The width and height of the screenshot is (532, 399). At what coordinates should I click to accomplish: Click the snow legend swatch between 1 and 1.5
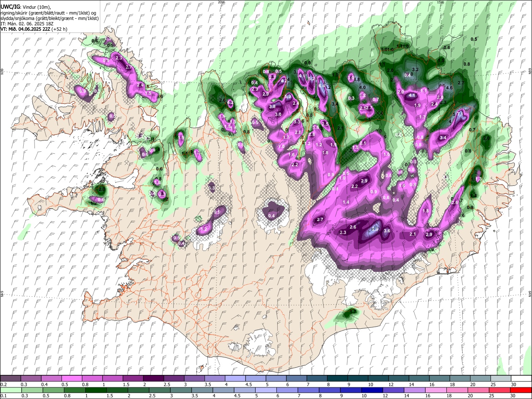pos(112,379)
